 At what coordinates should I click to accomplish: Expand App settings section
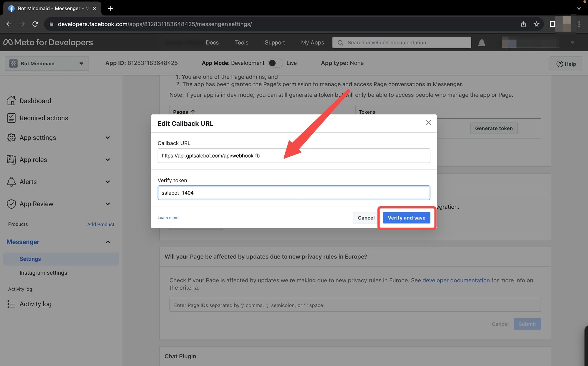(108, 138)
